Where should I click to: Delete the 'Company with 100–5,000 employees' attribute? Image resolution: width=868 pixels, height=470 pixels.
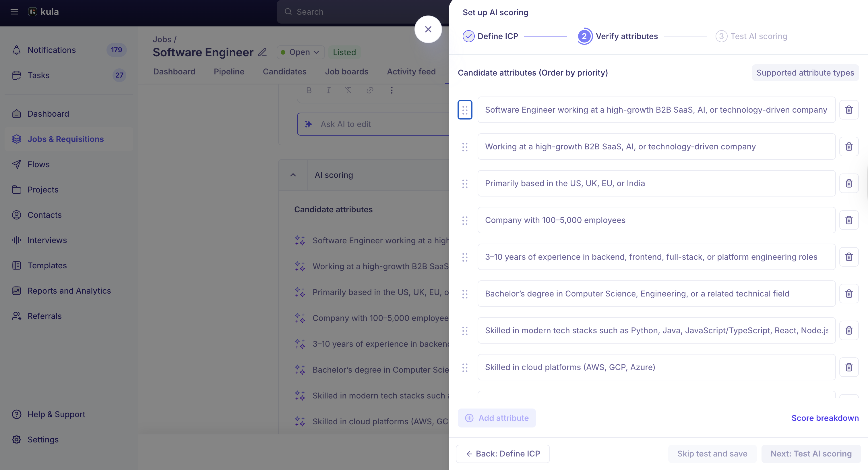848,220
